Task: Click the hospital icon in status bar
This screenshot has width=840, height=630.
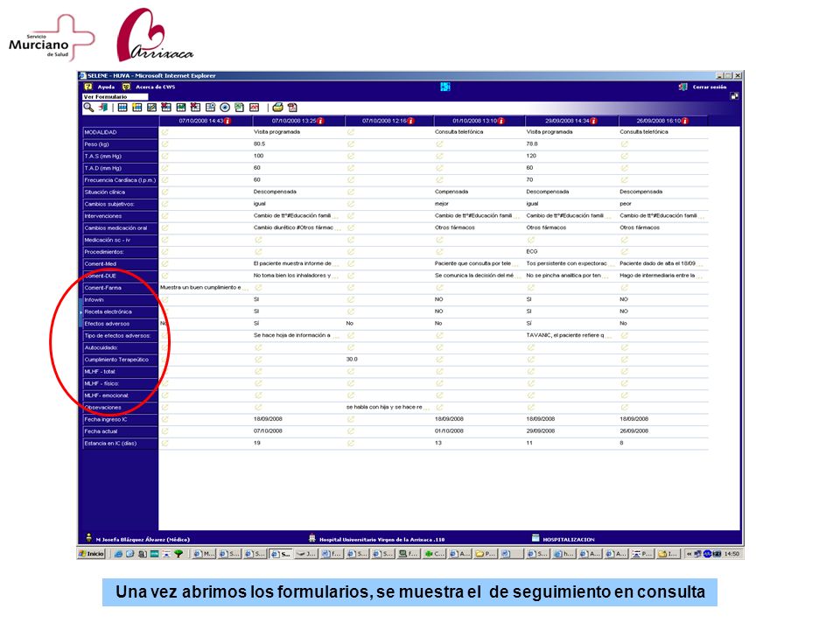Action: click(x=312, y=538)
